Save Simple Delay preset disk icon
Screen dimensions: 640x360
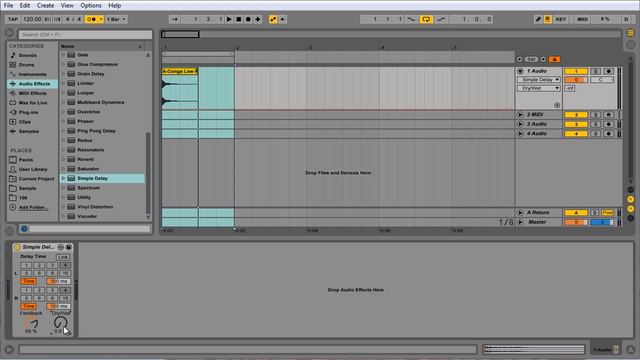tap(69, 247)
